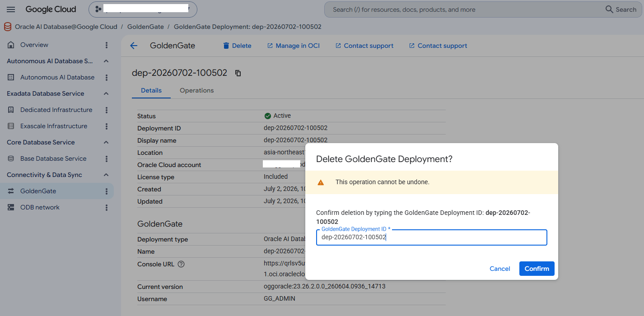644x316 pixels.
Task: Select the Details tab
Action: tap(151, 90)
